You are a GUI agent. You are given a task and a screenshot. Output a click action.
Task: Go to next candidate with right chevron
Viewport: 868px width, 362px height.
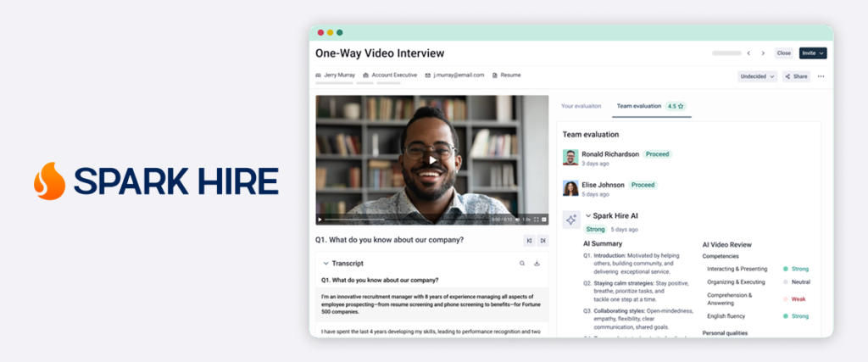763,53
